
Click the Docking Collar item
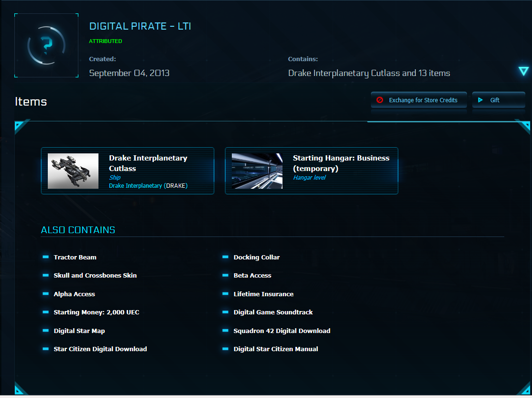(257, 258)
